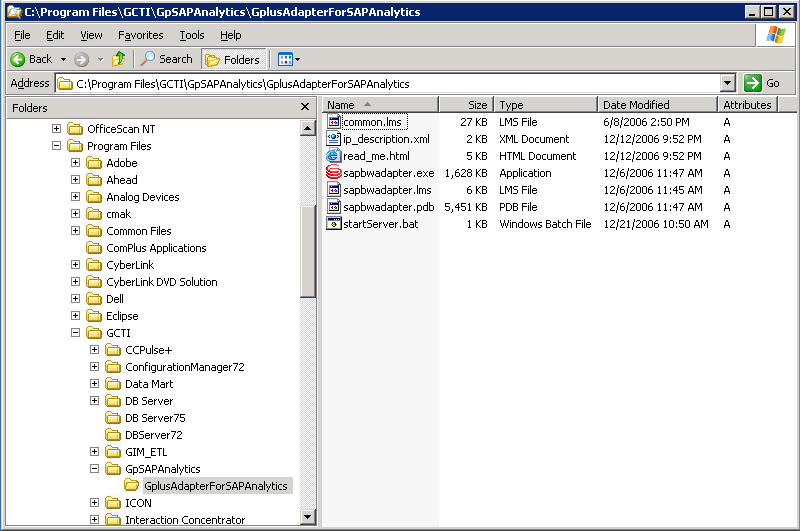Open the Views dropdown button

tap(288, 59)
